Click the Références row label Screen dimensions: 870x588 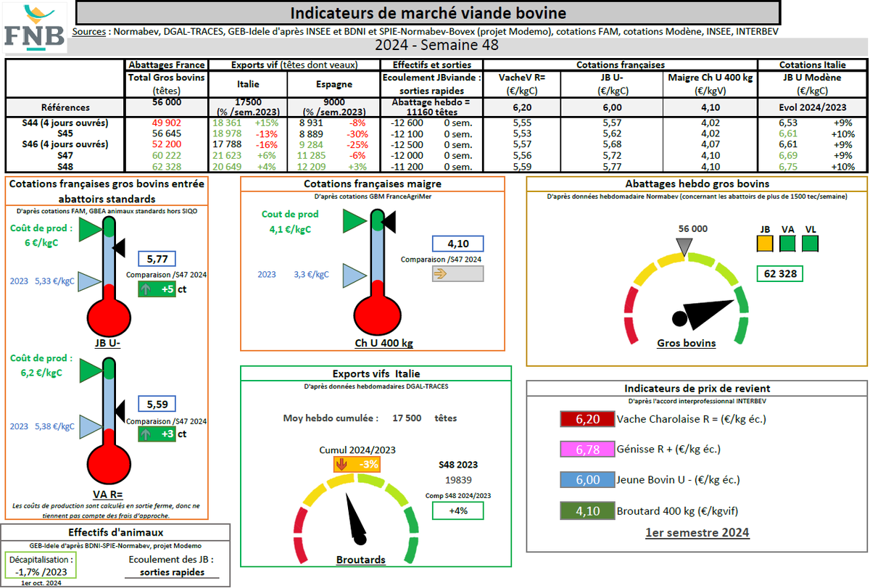pos(66,107)
